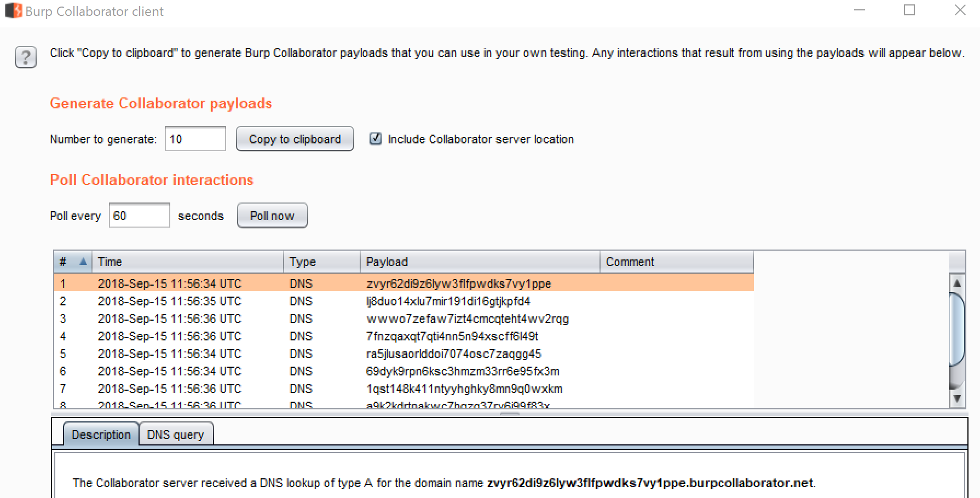The height and width of the screenshot is (498, 980).
Task: Click inside the Number to generate field
Action: click(195, 138)
